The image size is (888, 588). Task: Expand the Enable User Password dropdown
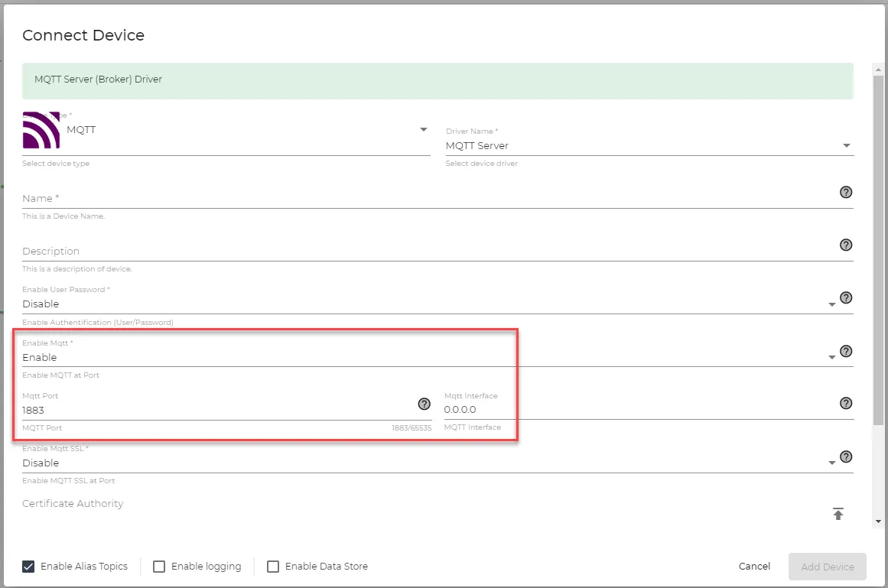pyautogui.click(x=832, y=304)
